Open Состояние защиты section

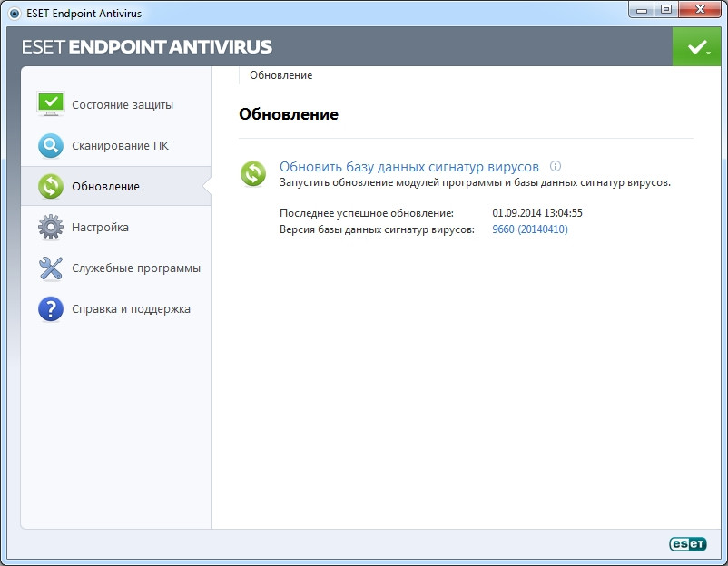(115, 105)
